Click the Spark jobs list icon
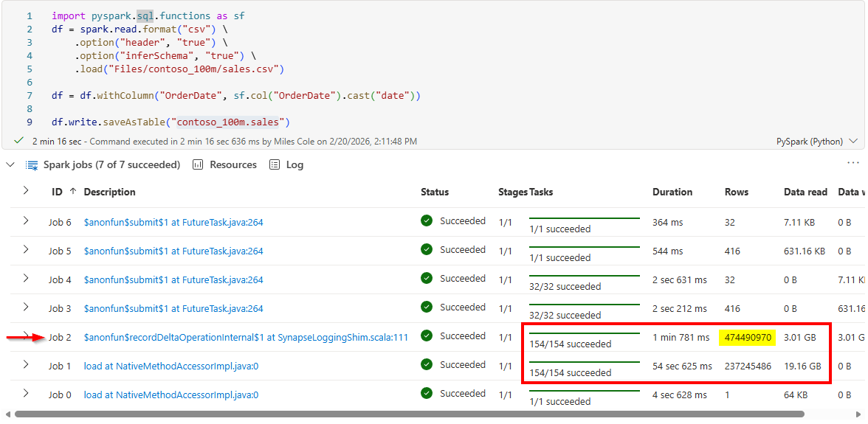Image resolution: width=868 pixels, height=424 pixels. (x=32, y=165)
